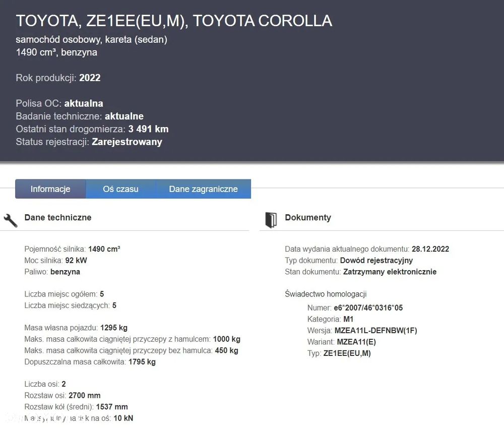Click the Polisa OC status aktualna
Screen dimensions: 504x428
tap(84, 103)
